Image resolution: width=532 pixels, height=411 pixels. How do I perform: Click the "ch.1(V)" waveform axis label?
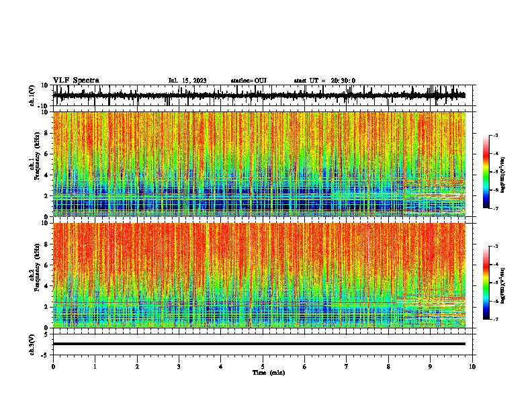[32, 95]
